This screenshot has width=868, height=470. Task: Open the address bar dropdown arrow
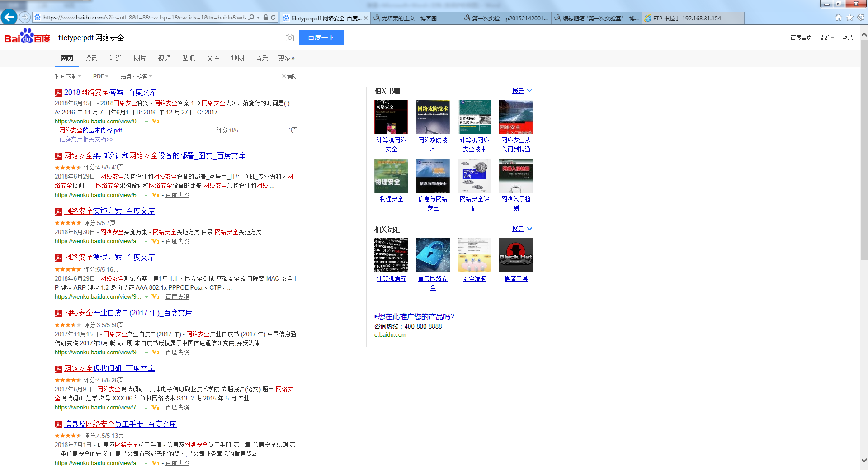coord(258,18)
